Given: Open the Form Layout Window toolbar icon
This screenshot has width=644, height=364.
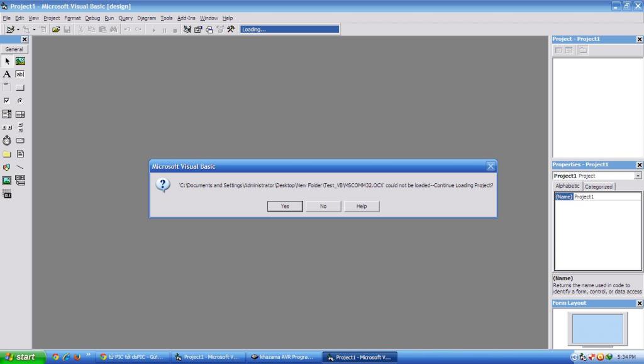Looking at the screenshot, I should click(209, 29).
